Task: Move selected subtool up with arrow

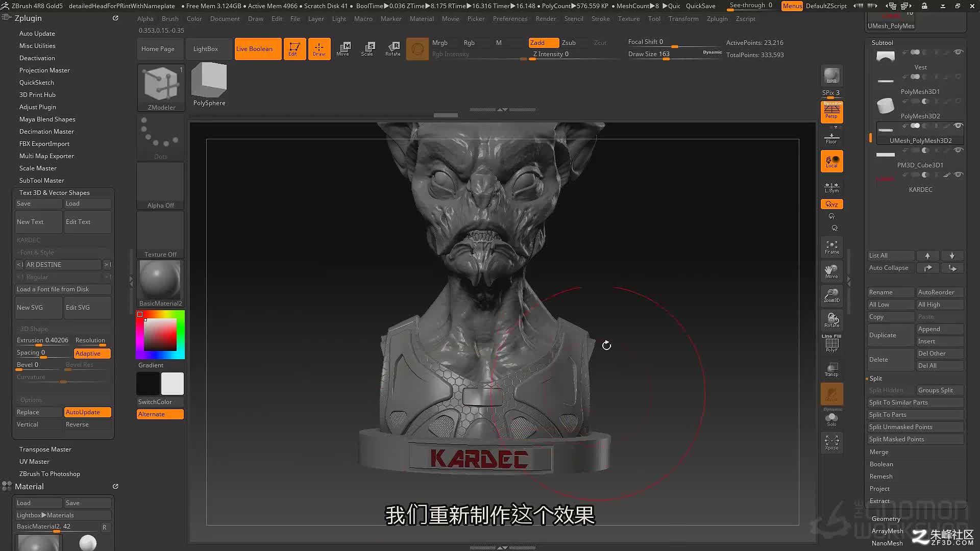Action: pos(927,256)
